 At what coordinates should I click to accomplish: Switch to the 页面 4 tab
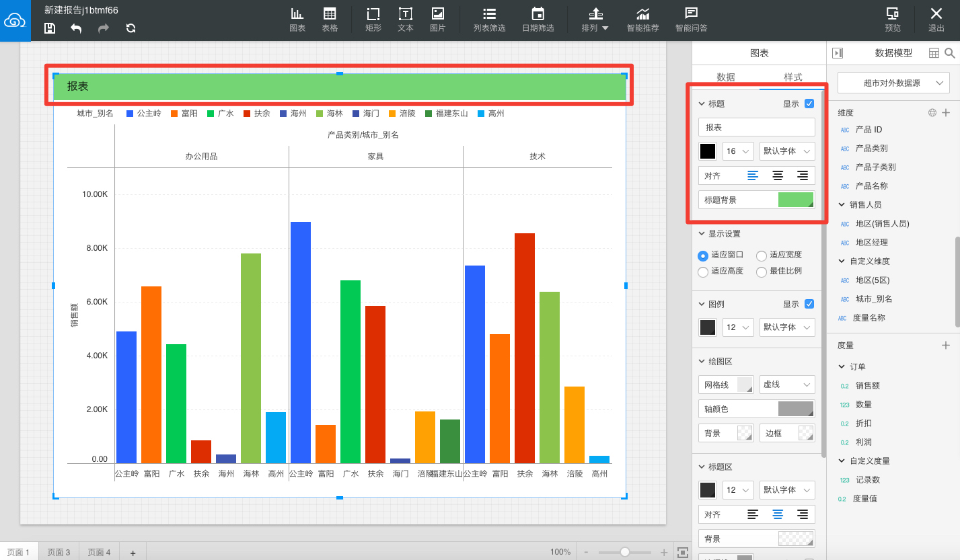(99, 552)
